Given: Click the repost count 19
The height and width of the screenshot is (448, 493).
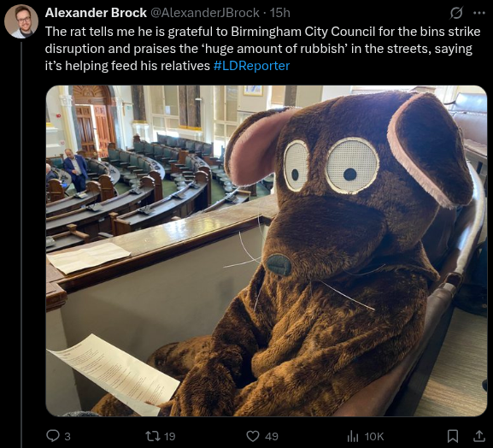Looking at the screenshot, I should coord(170,437).
